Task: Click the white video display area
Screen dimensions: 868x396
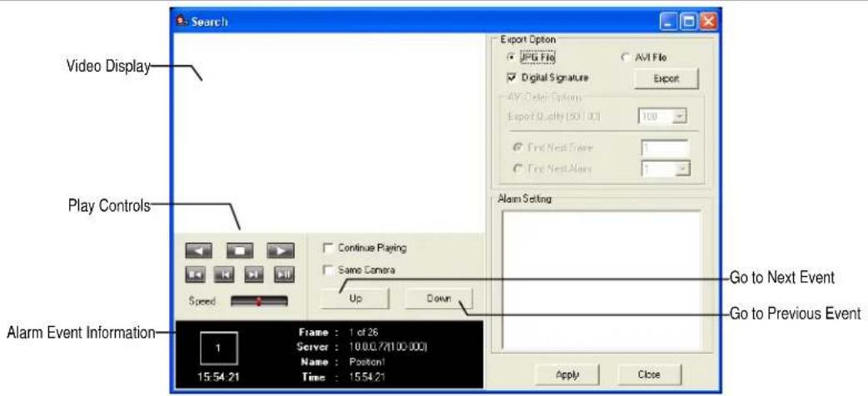Action: 330,133
